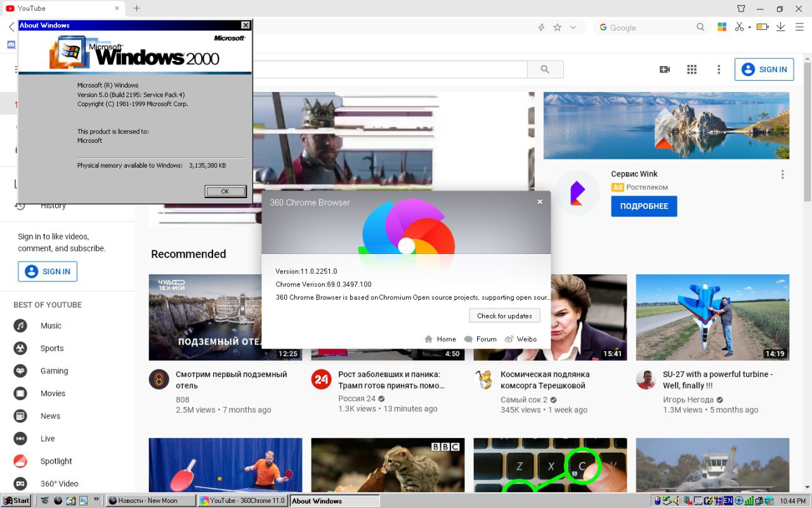Image resolution: width=812 pixels, height=508 pixels.
Task: Click the battery saver icon in toolbar
Action: pyautogui.click(x=763, y=27)
